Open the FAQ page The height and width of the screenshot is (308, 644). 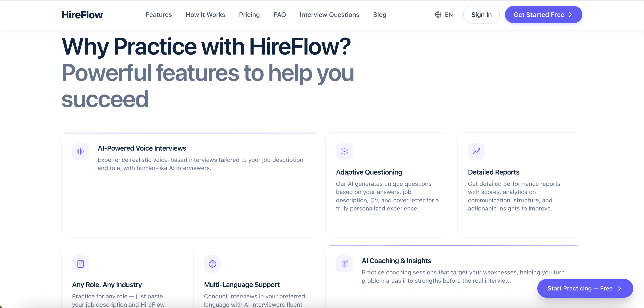pos(280,15)
